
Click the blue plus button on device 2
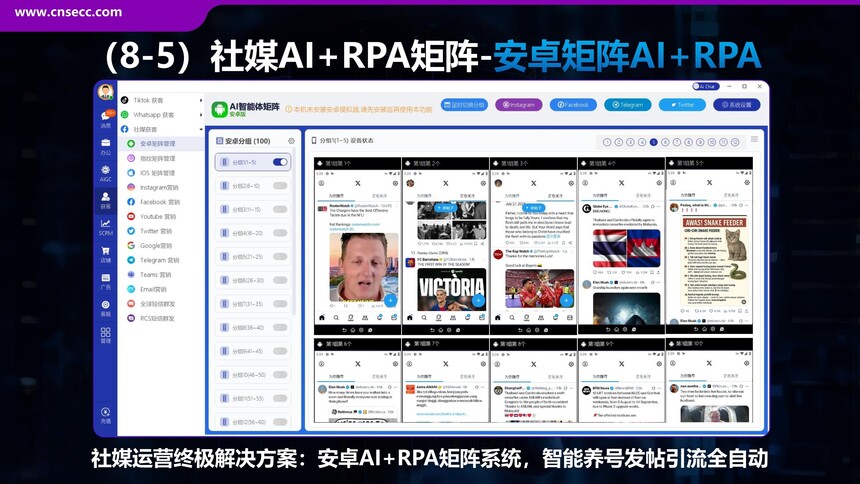478,300
